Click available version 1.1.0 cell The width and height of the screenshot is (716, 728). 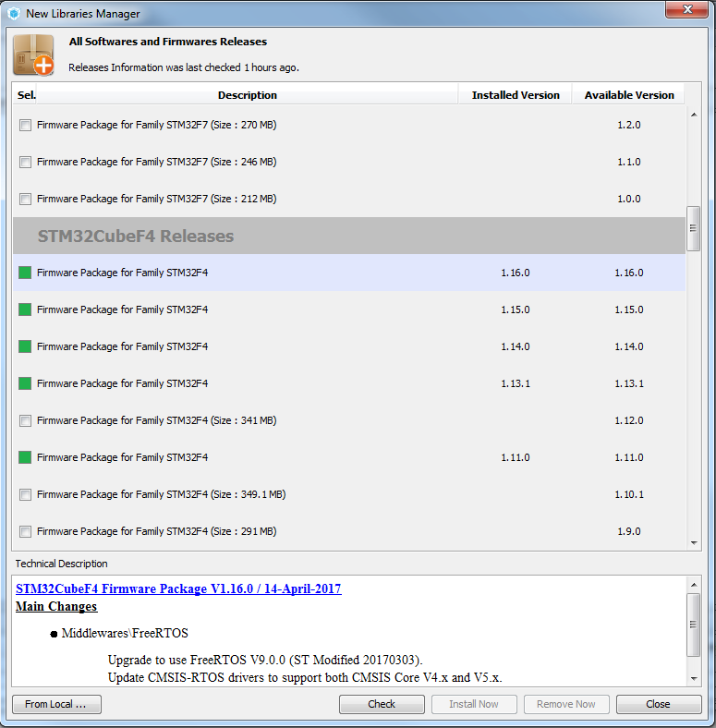click(x=629, y=162)
